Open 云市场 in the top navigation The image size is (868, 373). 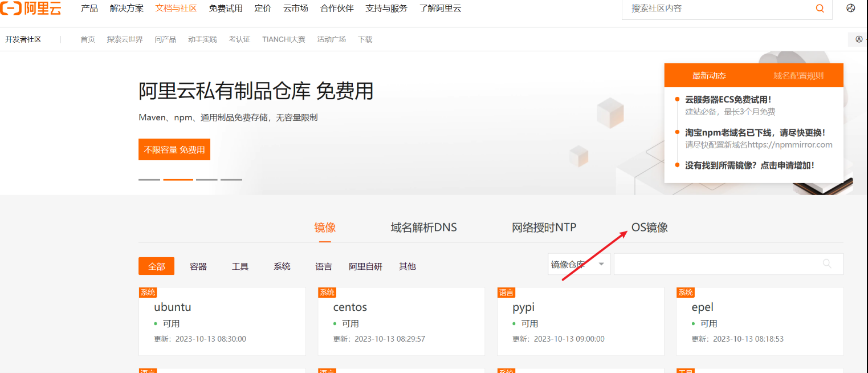click(x=296, y=9)
